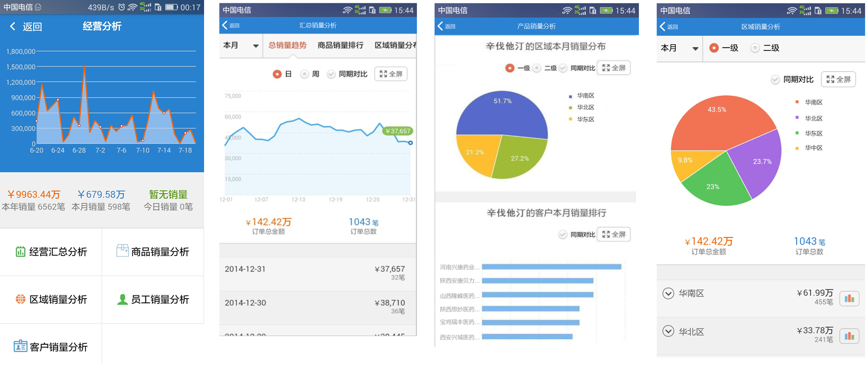The image size is (868, 377).
Task: Tap fullscreen 全屏 in 汇总销量分析
Action: click(x=391, y=74)
